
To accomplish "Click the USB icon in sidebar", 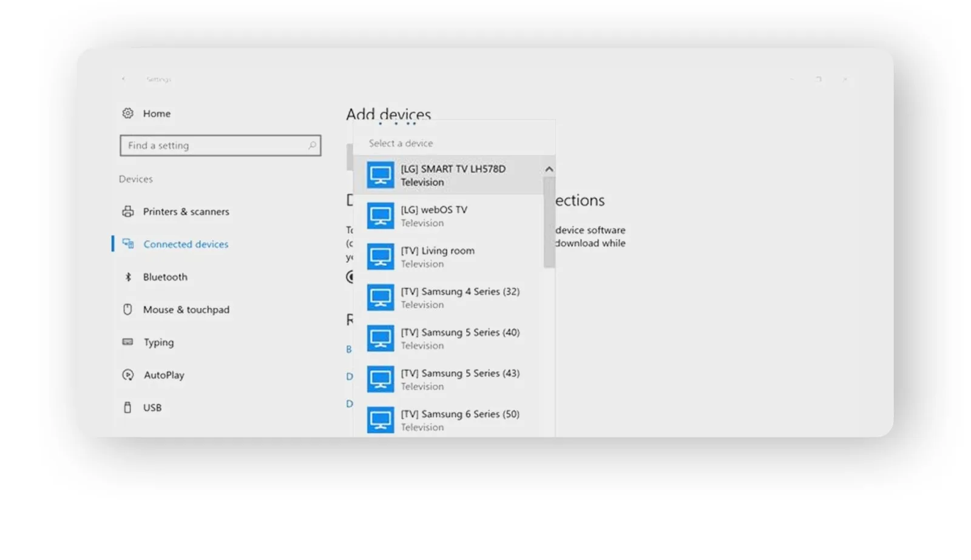I will (x=127, y=408).
